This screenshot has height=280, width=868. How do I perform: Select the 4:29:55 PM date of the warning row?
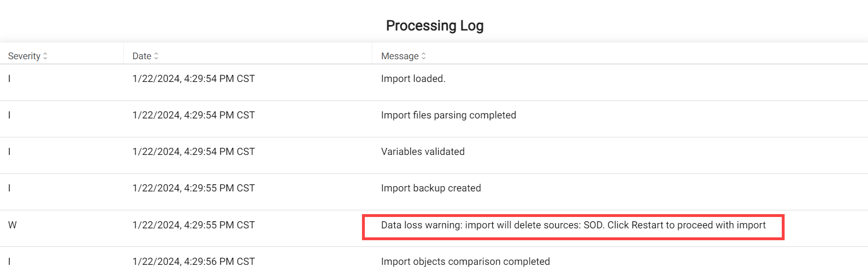tap(193, 225)
